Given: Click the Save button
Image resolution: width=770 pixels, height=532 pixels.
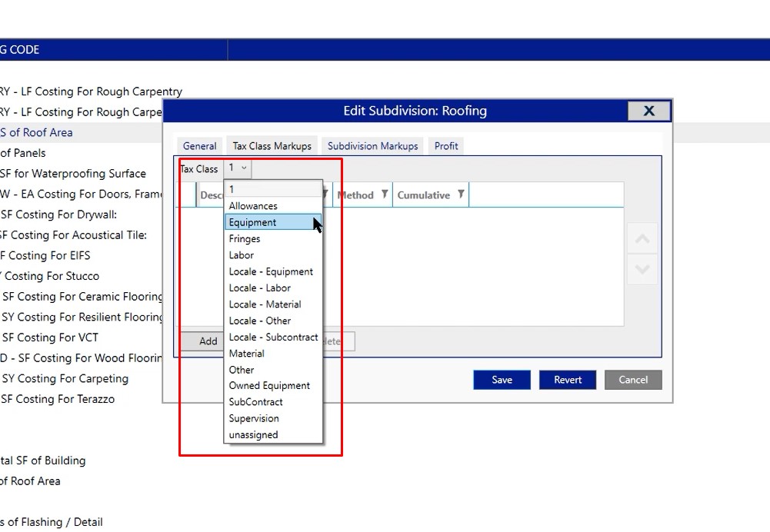Looking at the screenshot, I should coord(502,380).
